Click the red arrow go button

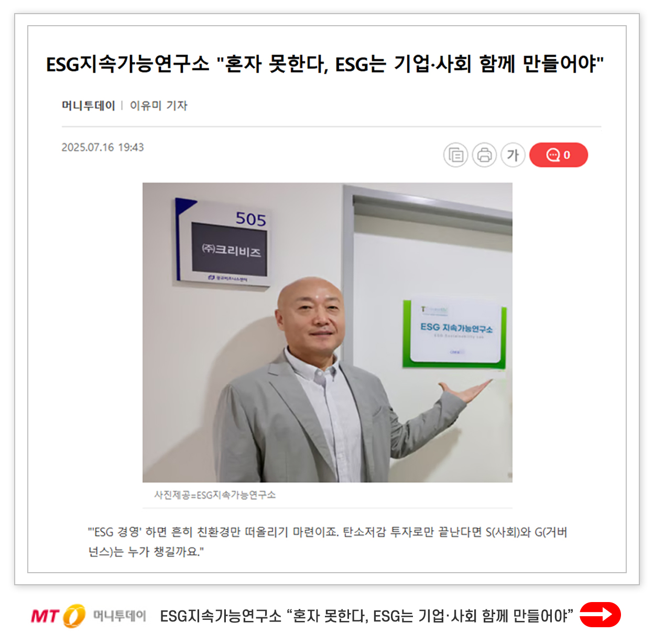[x=600, y=615]
